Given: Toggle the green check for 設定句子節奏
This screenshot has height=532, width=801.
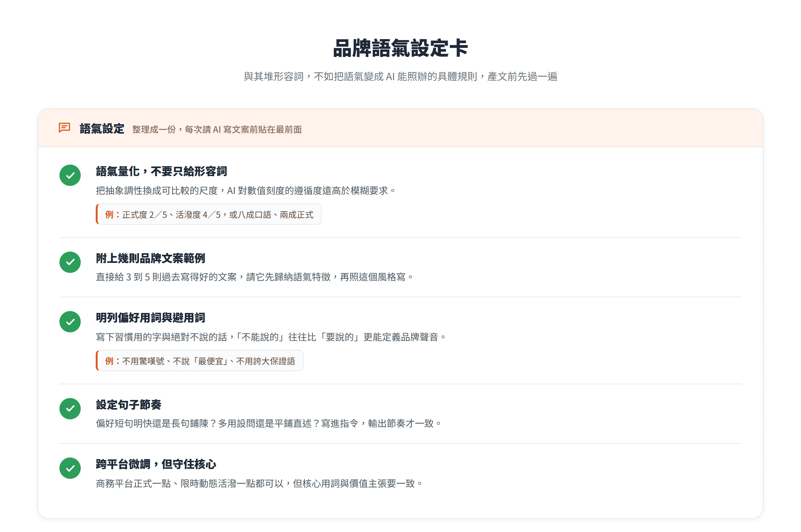Looking at the screenshot, I should click(x=70, y=408).
